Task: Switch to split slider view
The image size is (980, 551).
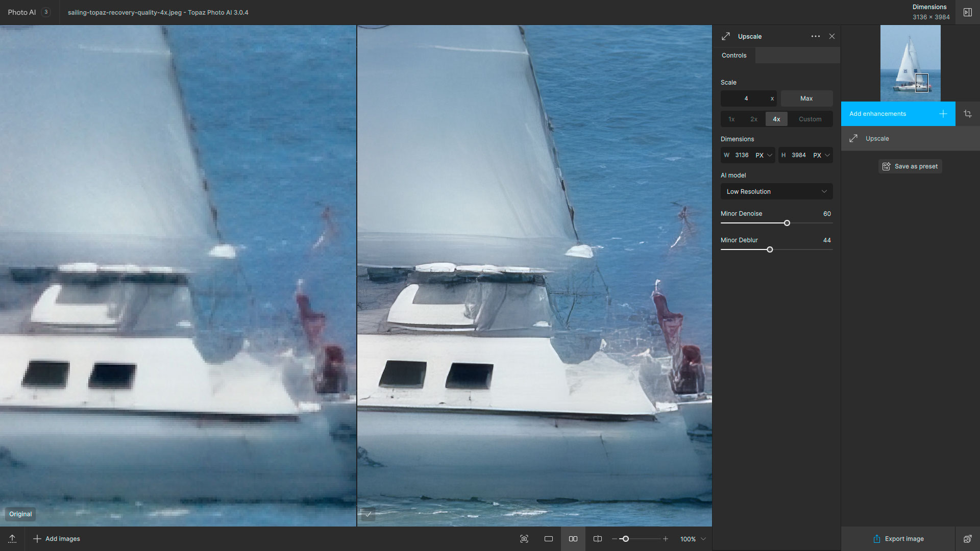Action: pos(598,539)
